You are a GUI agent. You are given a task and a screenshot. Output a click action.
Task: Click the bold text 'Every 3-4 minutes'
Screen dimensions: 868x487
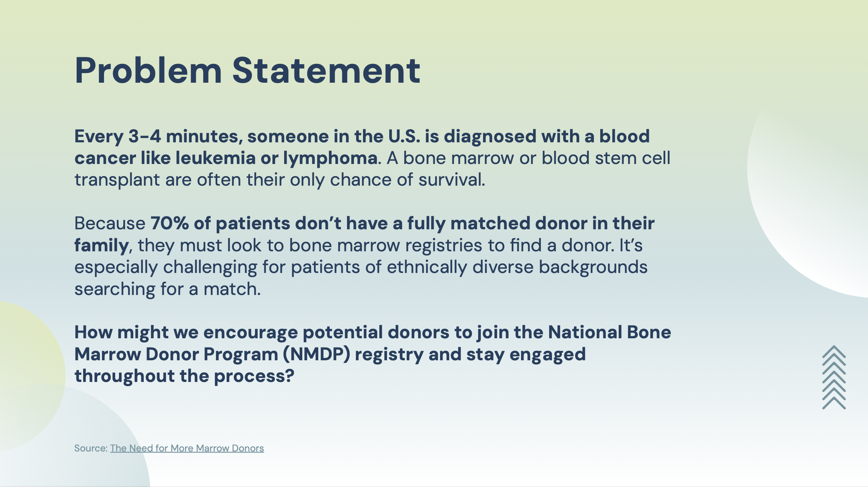158,136
